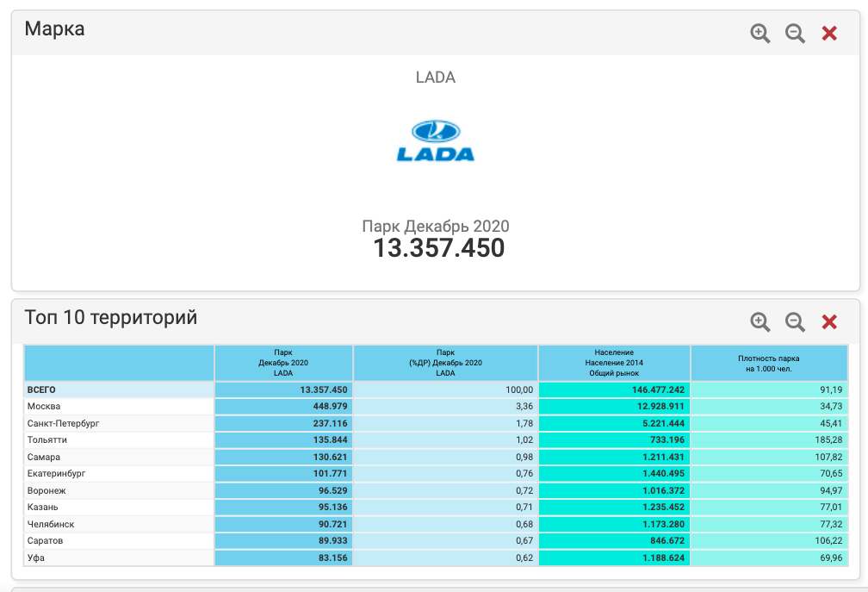Click the Население 2014 column header
The image size is (868, 592).
(x=614, y=363)
